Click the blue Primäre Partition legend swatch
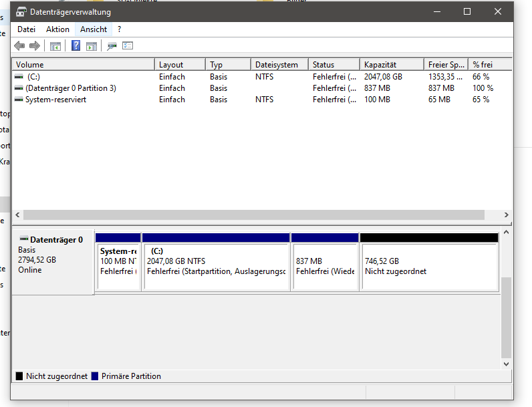 click(x=95, y=376)
